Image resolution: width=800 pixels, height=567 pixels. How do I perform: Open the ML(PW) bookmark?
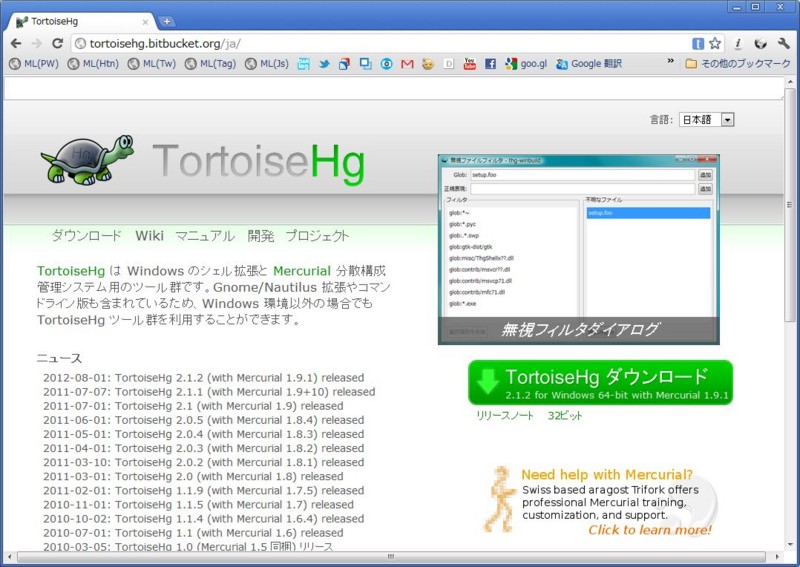pos(35,64)
